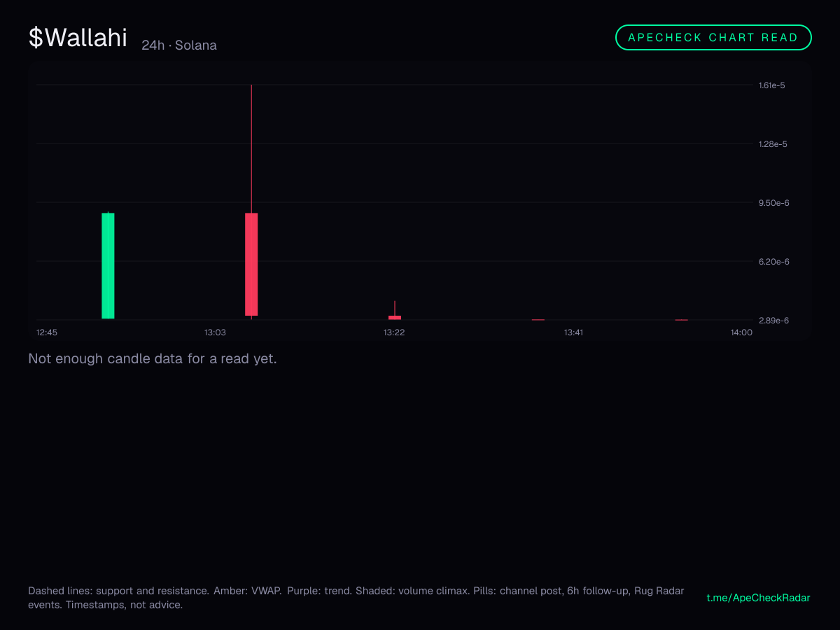
Task: Click the 12:45 time axis label
Action: point(47,332)
